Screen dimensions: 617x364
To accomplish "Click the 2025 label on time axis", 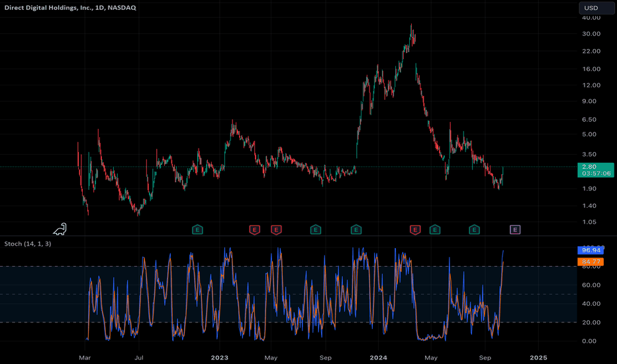I will tap(538, 357).
